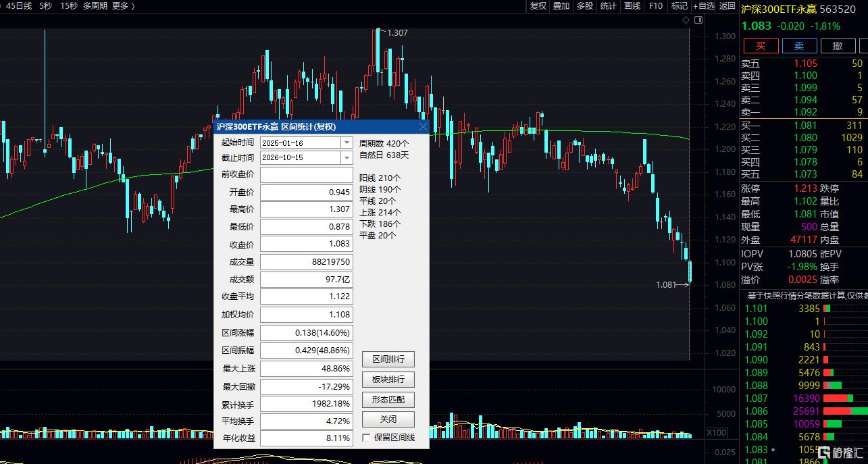Open the 多周期 view
Screen dimensions: 868x464
click(x=95, y=6)
